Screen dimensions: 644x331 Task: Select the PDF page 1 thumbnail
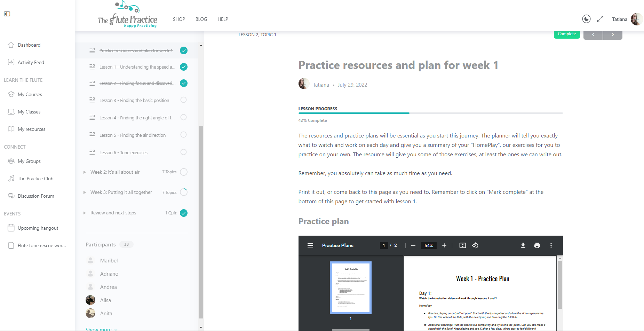[350, 287]
